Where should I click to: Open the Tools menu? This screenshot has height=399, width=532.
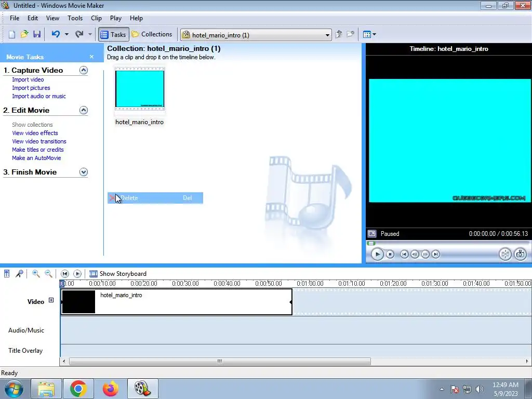tap(75, 18)
